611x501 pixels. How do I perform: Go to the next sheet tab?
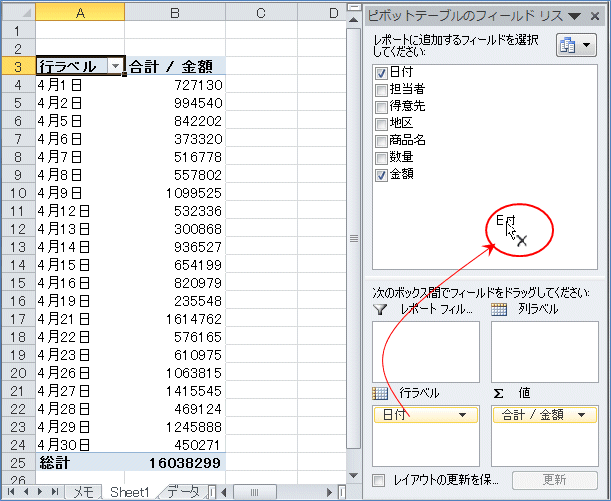coord(40,492)
